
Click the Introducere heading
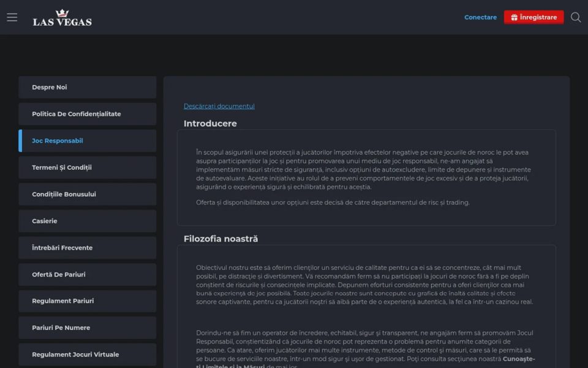[210, 123]
